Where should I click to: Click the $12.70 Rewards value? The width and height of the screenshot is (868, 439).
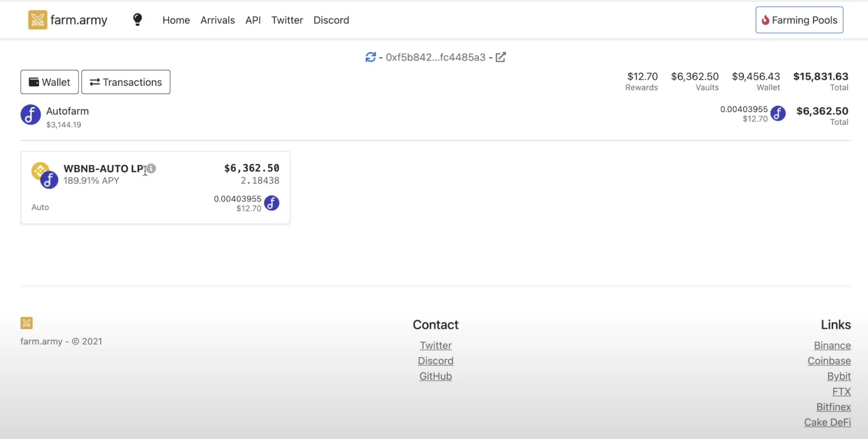point(642,76)
